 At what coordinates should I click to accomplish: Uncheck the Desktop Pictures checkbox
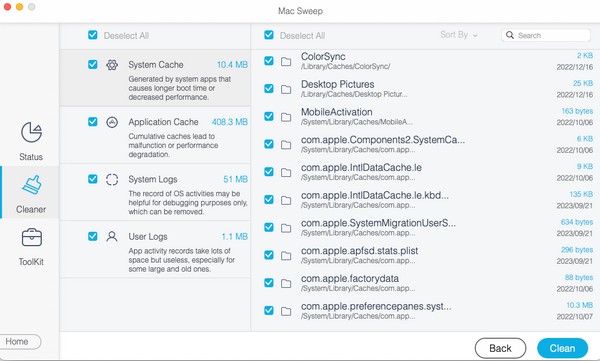[269, 88]
